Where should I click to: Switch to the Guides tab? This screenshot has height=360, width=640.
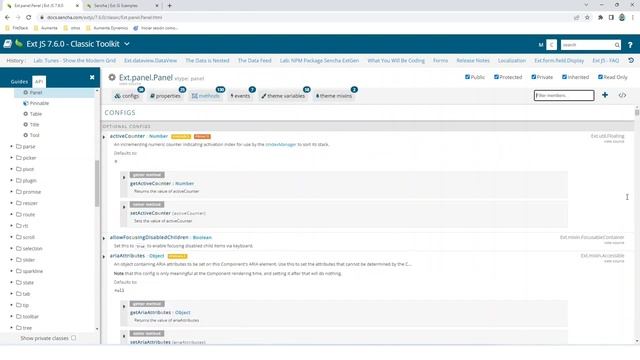pos(19,82)
